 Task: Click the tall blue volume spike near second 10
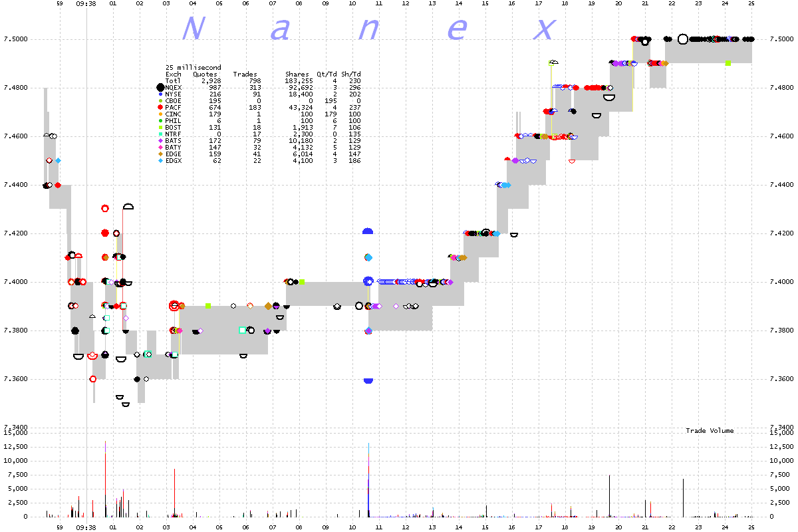tap(368, 480)
